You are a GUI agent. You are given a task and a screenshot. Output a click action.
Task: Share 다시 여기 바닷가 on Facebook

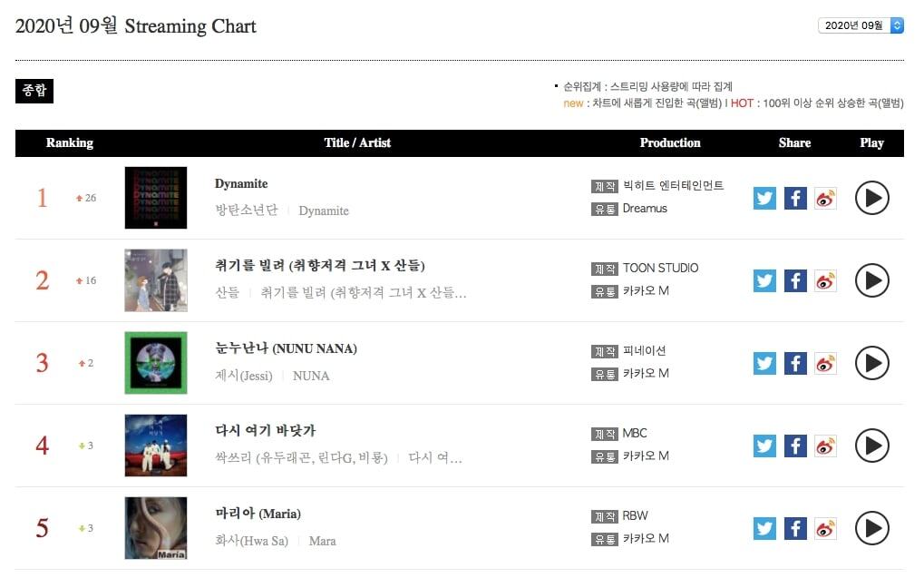click(x=794, y=446)
